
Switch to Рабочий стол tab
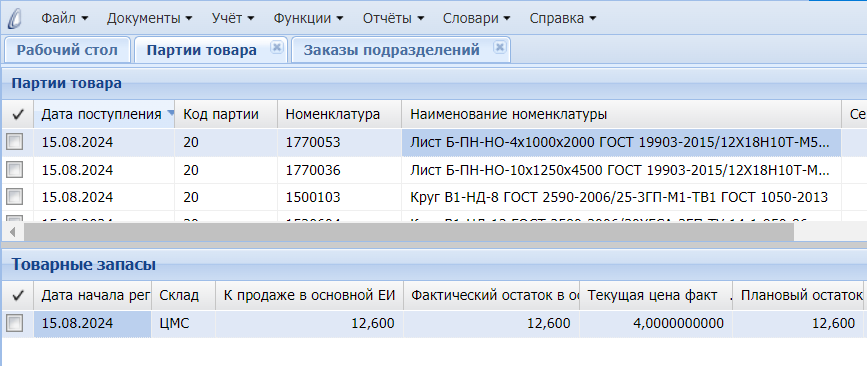coord(67,50)
